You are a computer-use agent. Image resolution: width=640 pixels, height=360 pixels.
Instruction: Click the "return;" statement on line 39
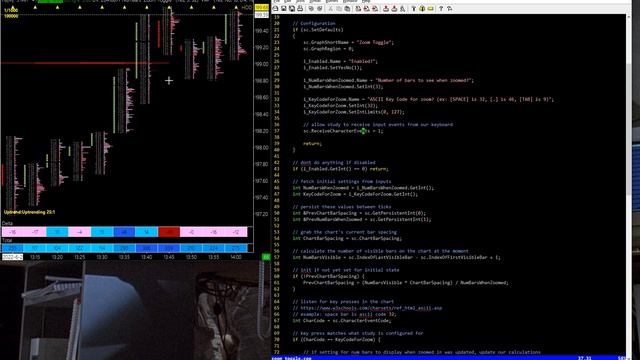[313, 144]
